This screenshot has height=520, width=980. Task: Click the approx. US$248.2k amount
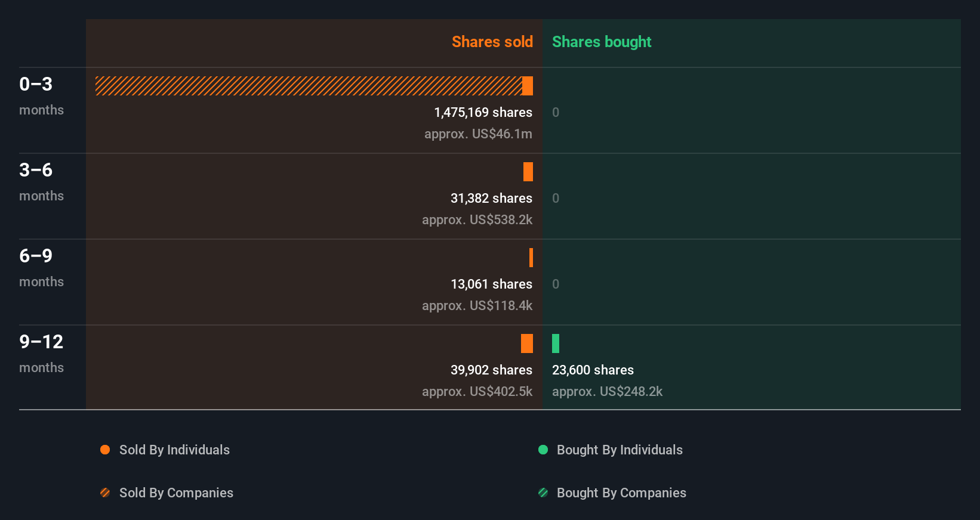click(607, 391)
